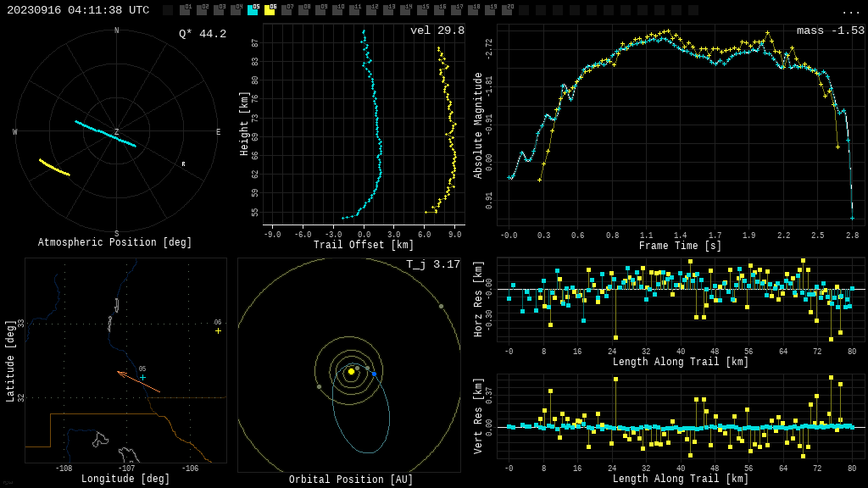The height and width of the screenshot is (488, 868).
Task: Select station 14 square
Action: [x=405, y=10]
